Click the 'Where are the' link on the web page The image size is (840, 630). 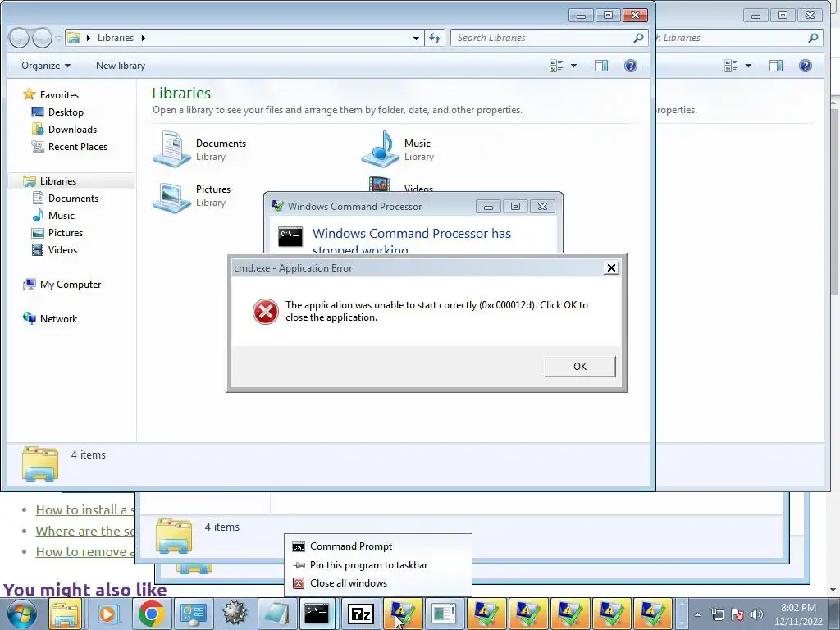(x=84, y=531)
